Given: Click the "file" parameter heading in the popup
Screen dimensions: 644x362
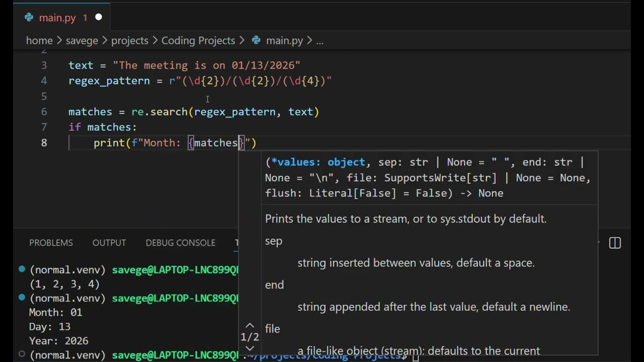Looking at the screenshot, I should [x=272, y=329].
